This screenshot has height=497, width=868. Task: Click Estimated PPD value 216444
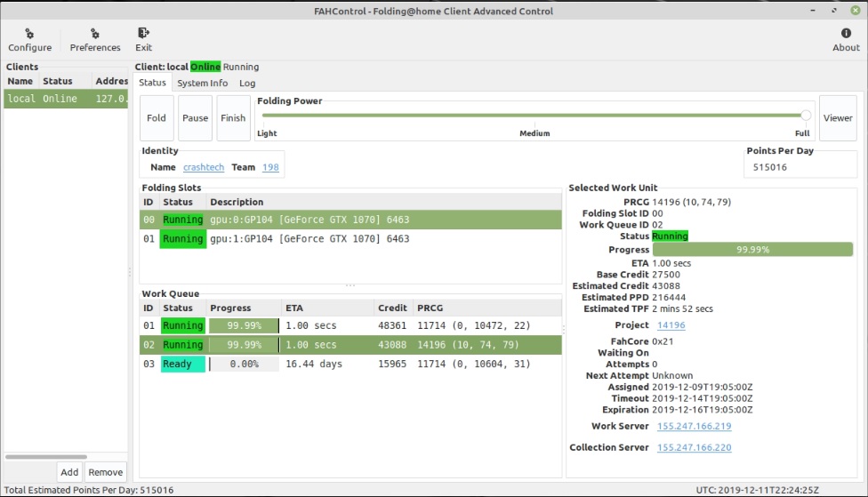click(x=669, y=297)
